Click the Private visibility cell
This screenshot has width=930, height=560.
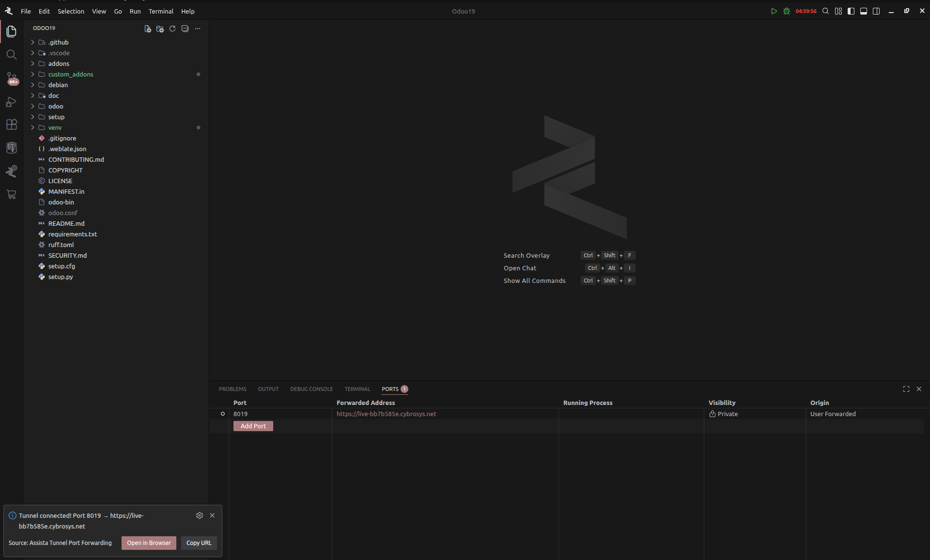click(x=755, y=414)
